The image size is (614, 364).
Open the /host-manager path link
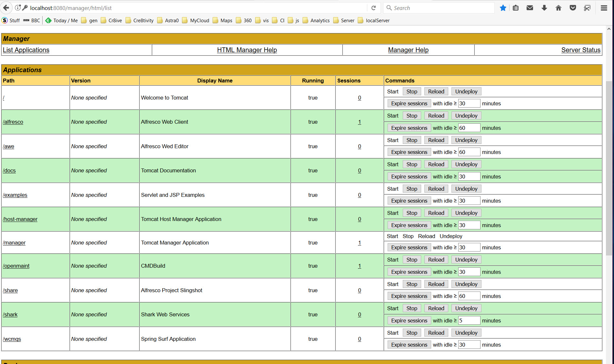20,219
